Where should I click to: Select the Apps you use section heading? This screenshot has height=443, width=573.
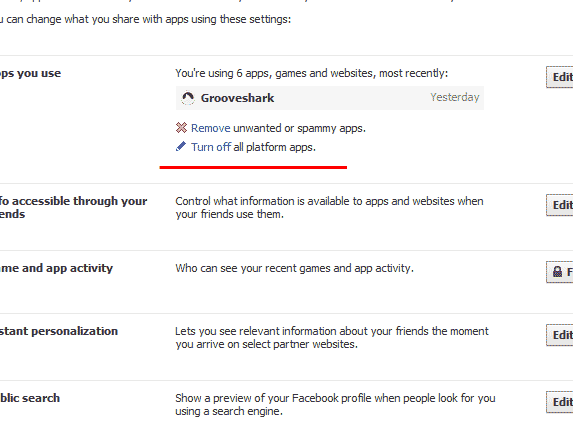point(30,73)
